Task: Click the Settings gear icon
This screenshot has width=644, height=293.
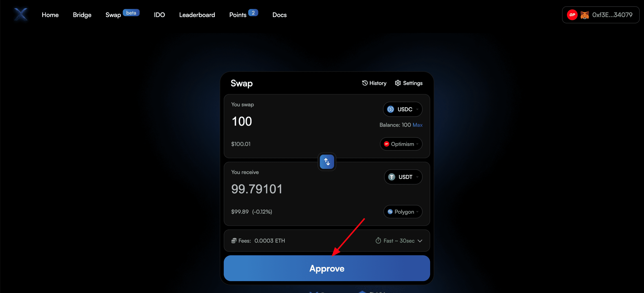Action: [x=397, y=83]
